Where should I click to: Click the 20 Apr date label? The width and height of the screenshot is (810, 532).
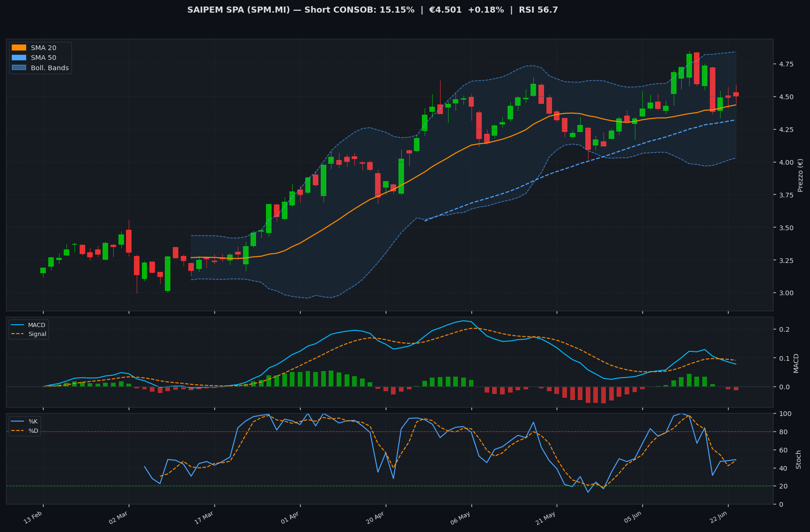(x=376, y=517)
